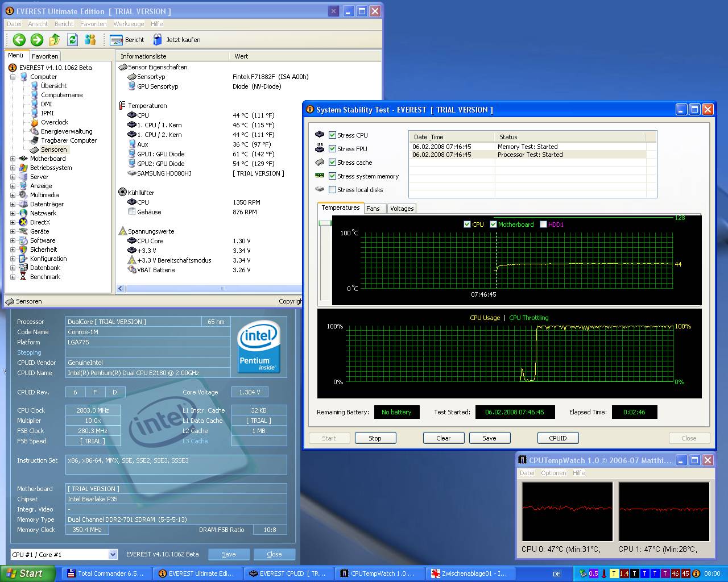Screen dimensions: 728x582
Task: Click the Stop button in Stability Test
Action: (375, 438)
